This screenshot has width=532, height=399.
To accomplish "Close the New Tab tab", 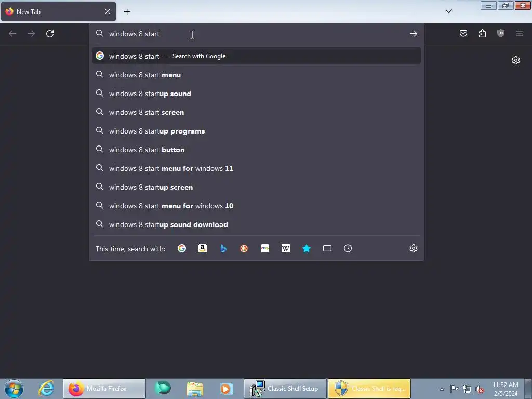I will click(x=108, y=11).
